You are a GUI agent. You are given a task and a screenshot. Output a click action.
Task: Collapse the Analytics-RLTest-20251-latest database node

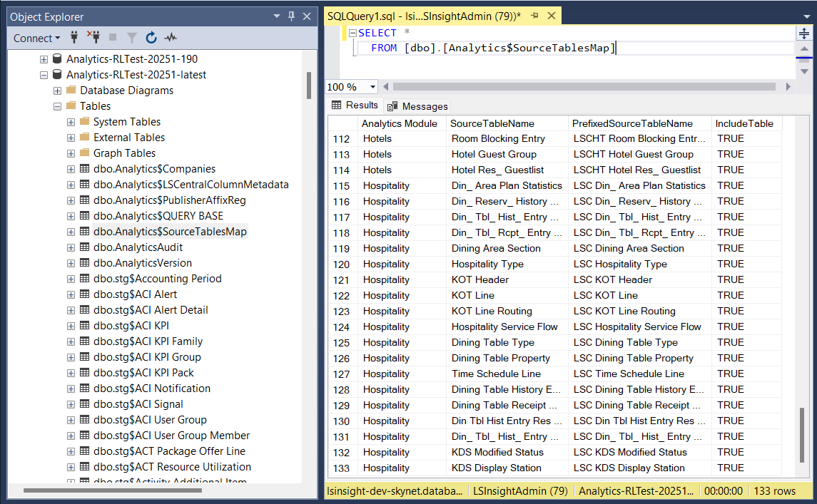pos(44,75)
